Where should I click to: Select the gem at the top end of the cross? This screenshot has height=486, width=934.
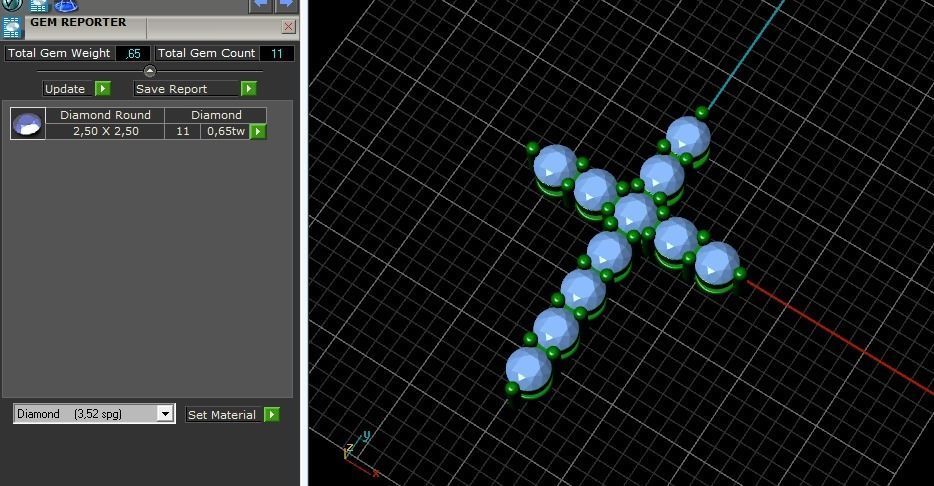688,137
